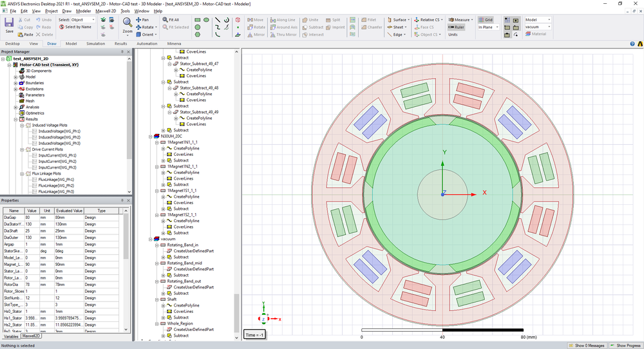Switch to the Simulation ribbon tab
This screenshot has height=349, width=644.
point(96,44)
